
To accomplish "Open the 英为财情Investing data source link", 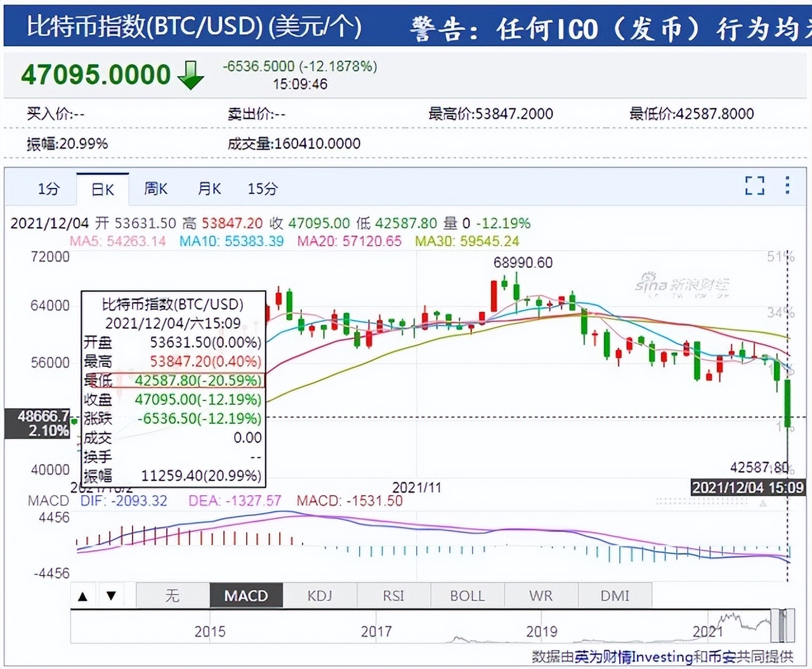I will (634, 658).
